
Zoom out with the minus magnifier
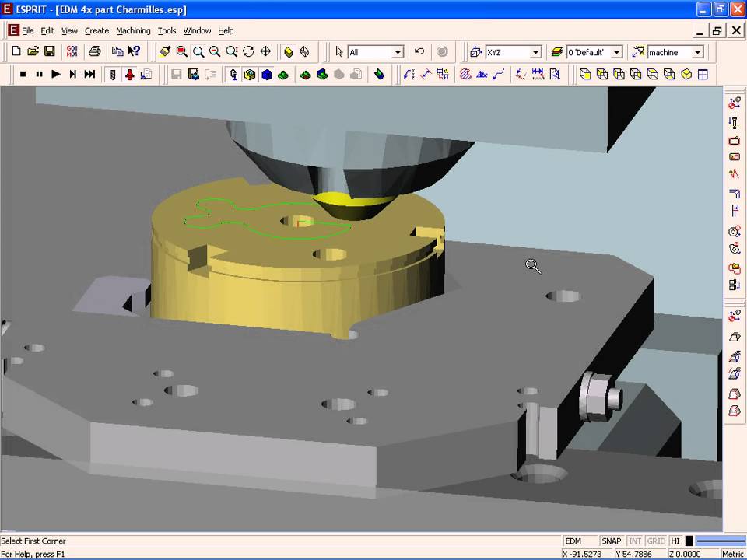coord(215,51)
